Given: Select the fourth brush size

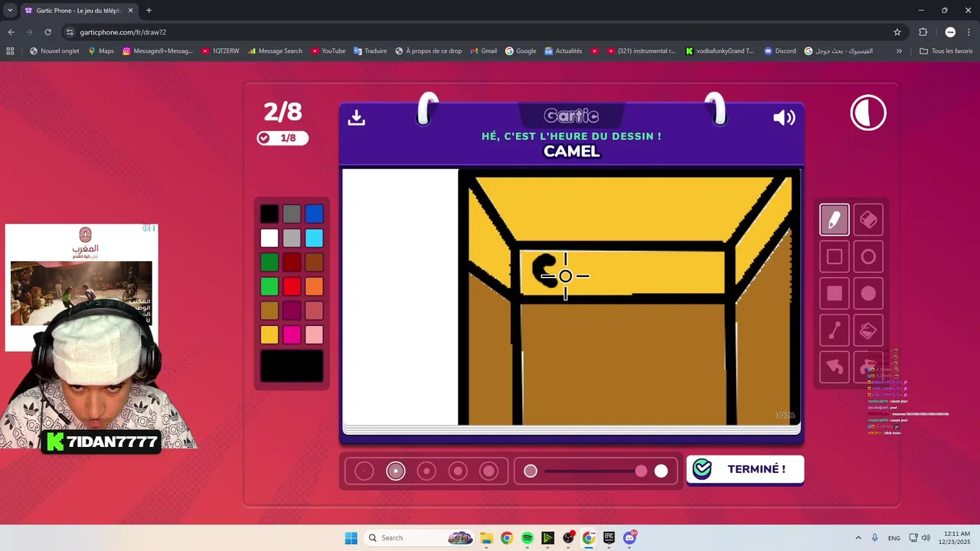Looking at the screenshot, I should tap(458, 471).
